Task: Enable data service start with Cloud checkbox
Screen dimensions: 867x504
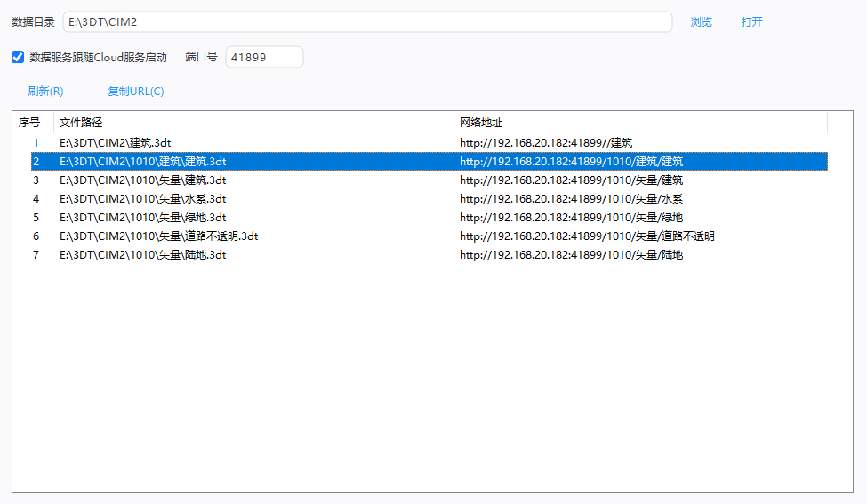Action: (18, 58)
